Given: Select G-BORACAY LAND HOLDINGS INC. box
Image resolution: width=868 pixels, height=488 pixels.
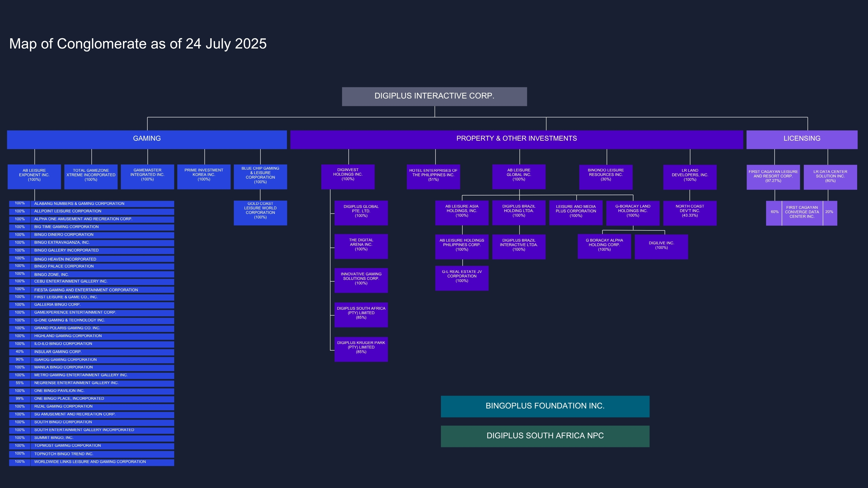Looking at the screenshot, I should click(x=633, y=213).
